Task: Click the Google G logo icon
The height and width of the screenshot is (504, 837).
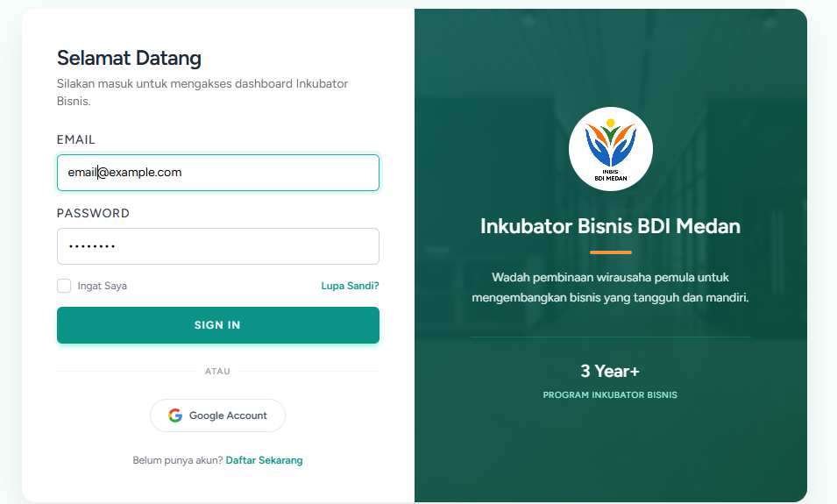Action: 175,415
